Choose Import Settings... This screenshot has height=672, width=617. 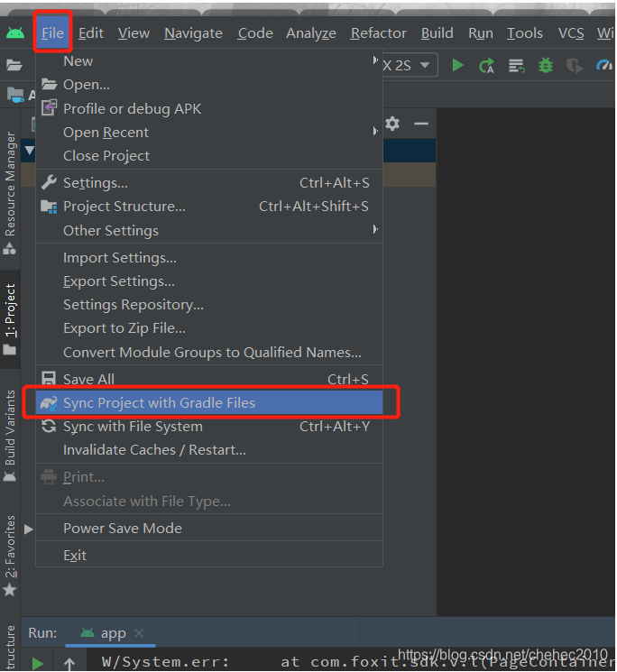(x=209, y=258)
